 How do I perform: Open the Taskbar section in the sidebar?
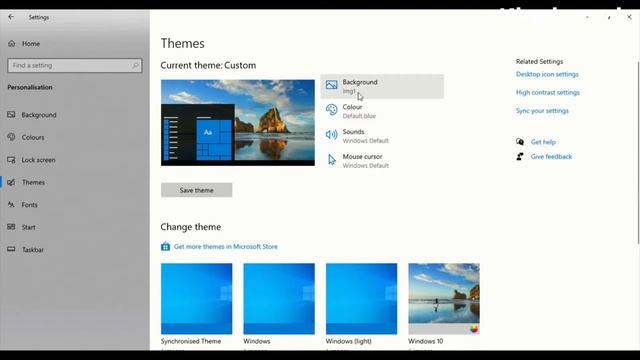pyautogui.click(x=33, y=250)
